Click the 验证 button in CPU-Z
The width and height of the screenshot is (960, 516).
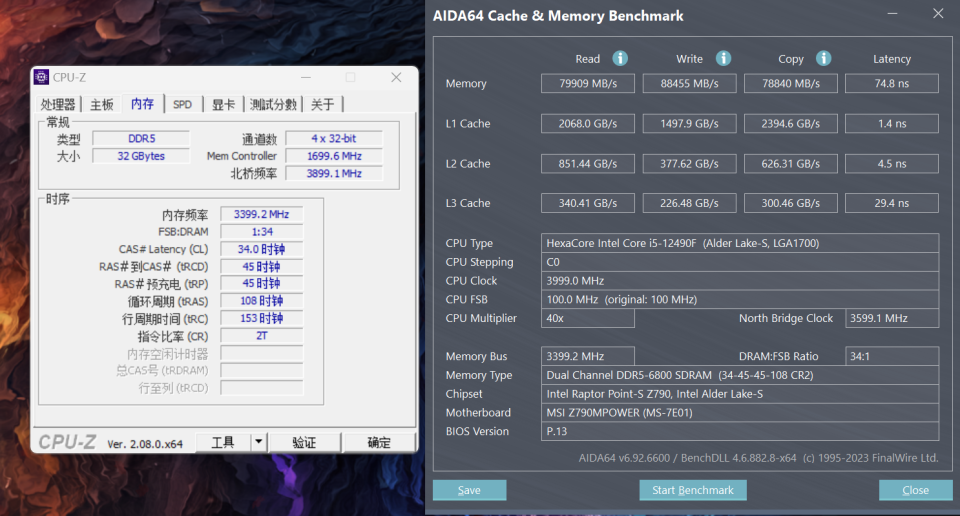pos(304,442)
